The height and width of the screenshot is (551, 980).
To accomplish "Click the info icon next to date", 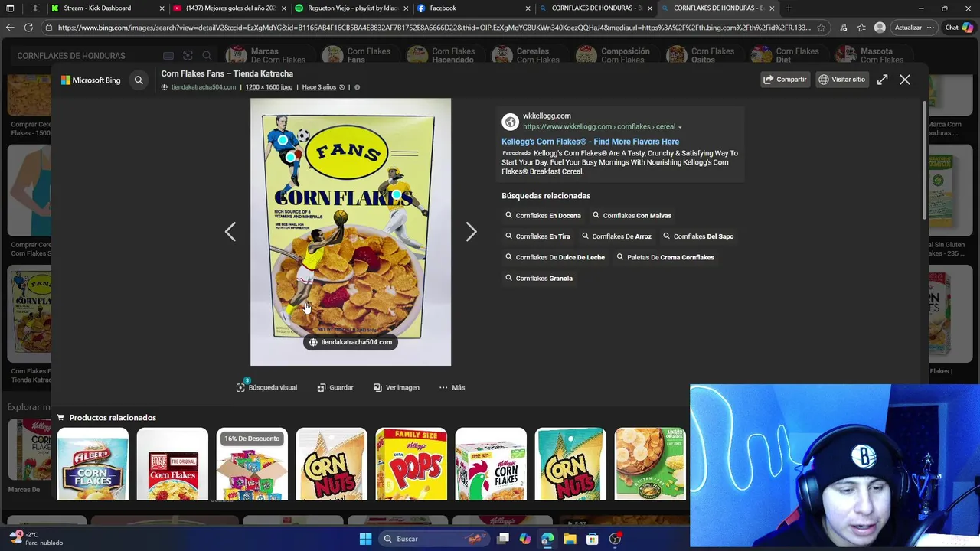I will [x=357, y=87].
